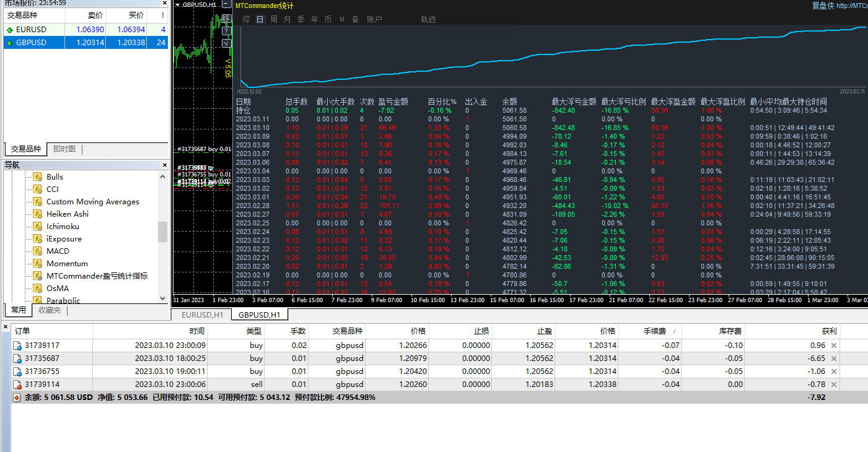Close the 市场报价 Market Watch panel
Viewport: 868px width, 452px height.
coord(165,3)
